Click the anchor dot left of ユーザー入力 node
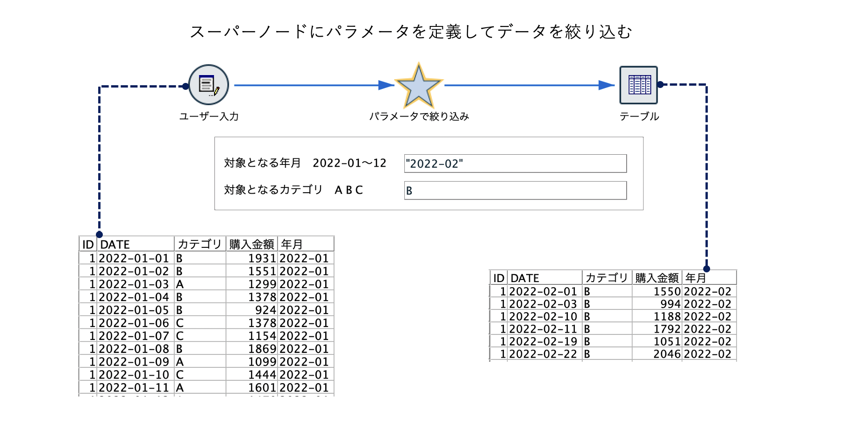The height and width of the screenshot is (428, 868). (x=187, y=85)
